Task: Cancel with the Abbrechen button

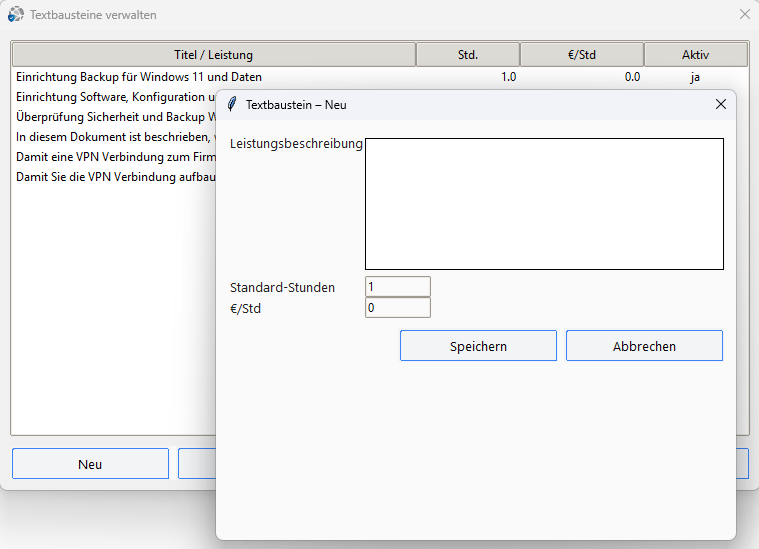Action: click(644, 346)
